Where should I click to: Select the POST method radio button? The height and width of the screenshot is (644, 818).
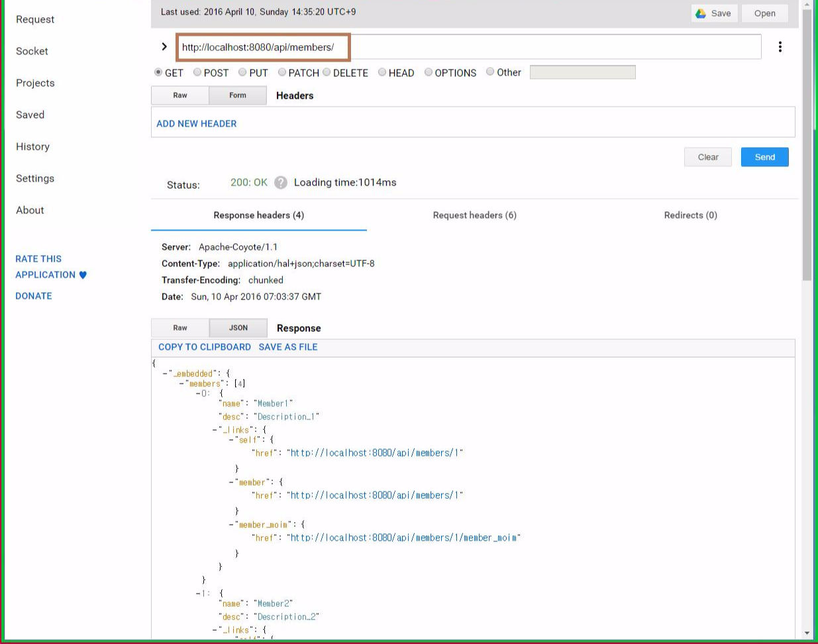click(x=197, y=72)
